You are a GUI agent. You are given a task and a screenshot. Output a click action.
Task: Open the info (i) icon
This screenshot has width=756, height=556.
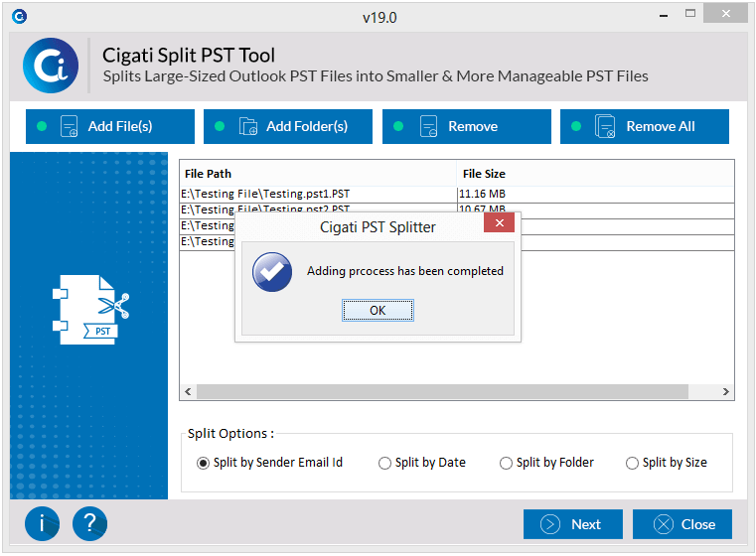pyautogui.click(x=43, y=523)
